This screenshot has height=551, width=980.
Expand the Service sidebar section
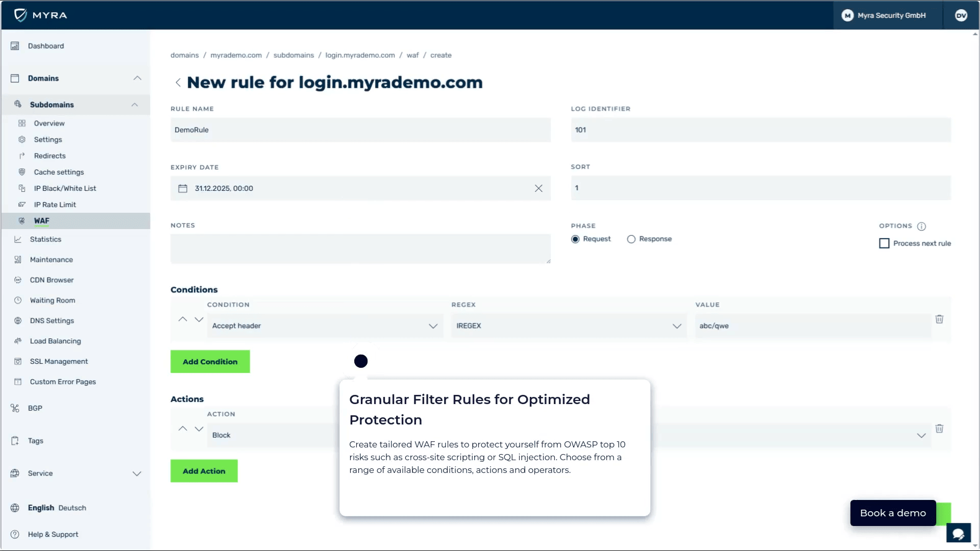click(137, 473)
